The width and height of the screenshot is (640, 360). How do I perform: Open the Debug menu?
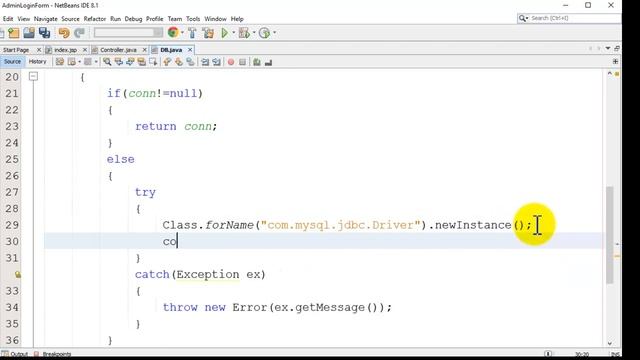pos(133,19)
